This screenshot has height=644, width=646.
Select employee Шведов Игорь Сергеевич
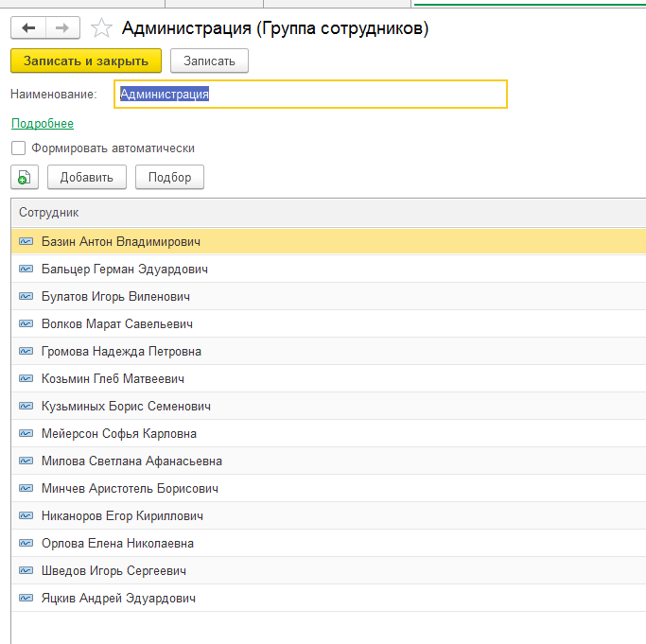[113, 571]
